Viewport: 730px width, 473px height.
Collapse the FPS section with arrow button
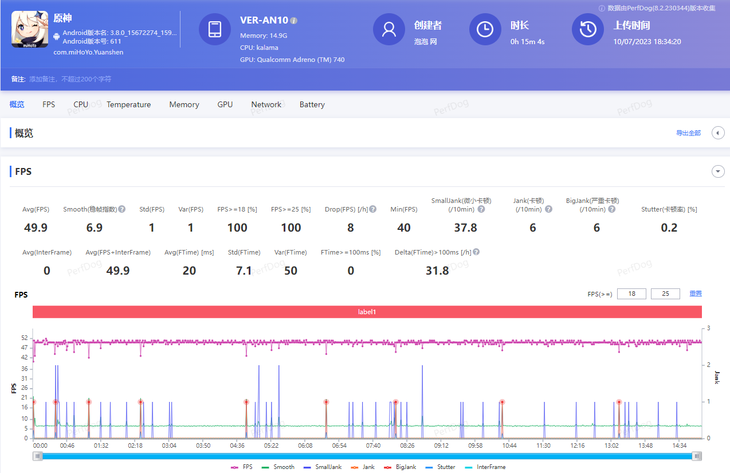[x=717, y=172]
